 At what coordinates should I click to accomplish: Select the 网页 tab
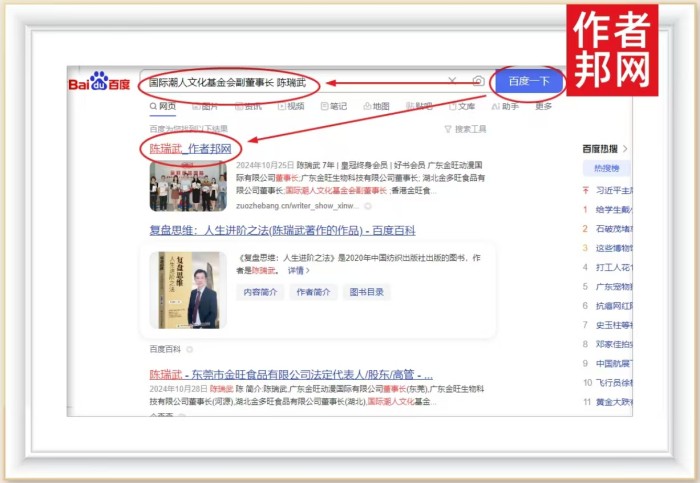point(162,106)
